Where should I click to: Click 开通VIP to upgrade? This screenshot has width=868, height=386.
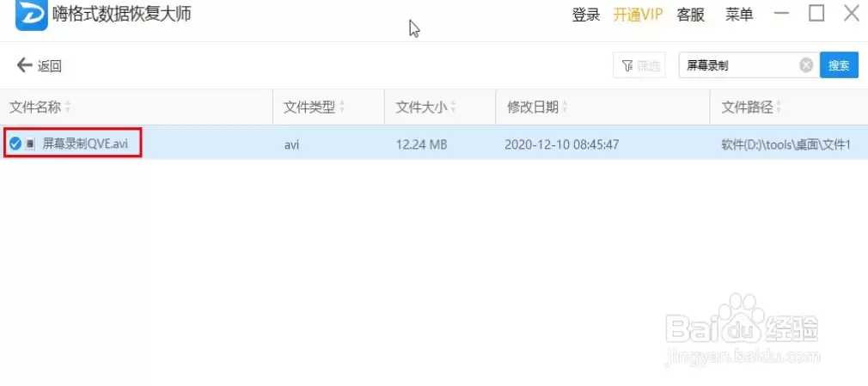tap(638, 15)
